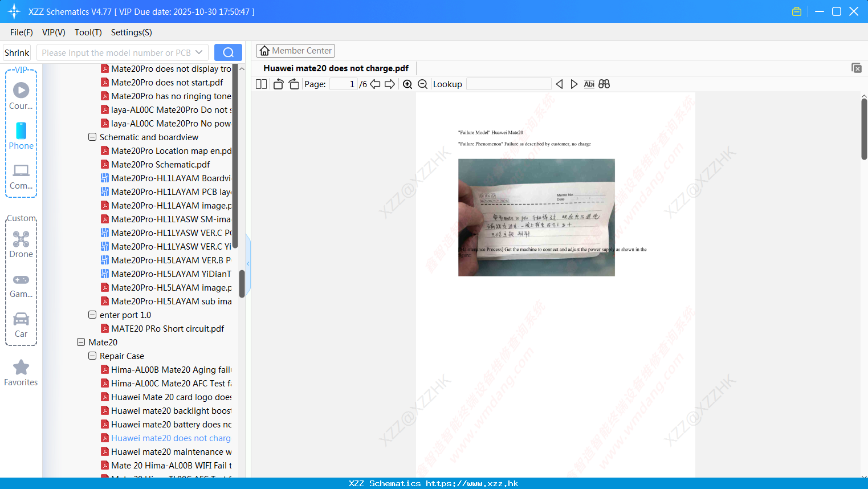Image resolution: width=868 pixels, height=489 pixels.
Task: Click the search magnifier button
Action: tap(228, 52)
